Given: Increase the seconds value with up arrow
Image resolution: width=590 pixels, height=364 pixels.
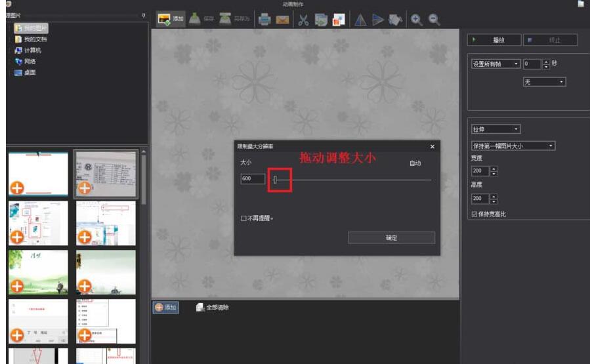Looking at the screenshot, I should click(x=546, y=62).
